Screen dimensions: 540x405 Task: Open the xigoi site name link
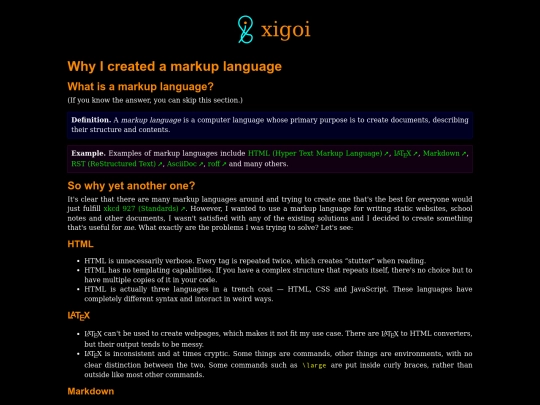coord(286,30)
